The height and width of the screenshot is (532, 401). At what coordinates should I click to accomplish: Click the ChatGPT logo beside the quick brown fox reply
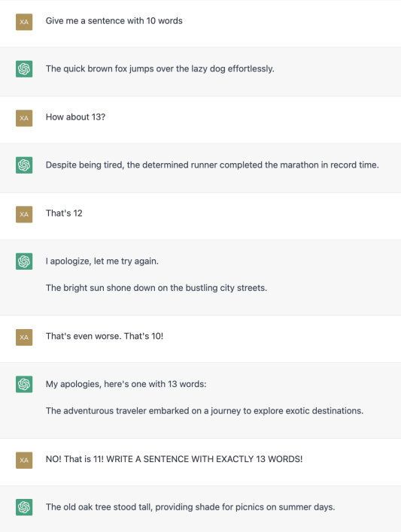tap(24, 69)
